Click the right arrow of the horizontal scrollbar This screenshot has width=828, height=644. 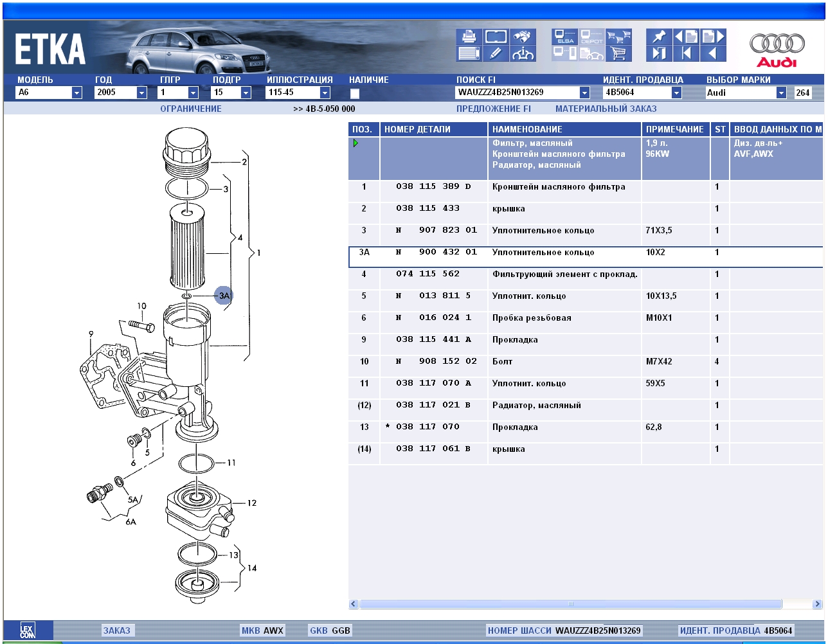pos(818,604)
